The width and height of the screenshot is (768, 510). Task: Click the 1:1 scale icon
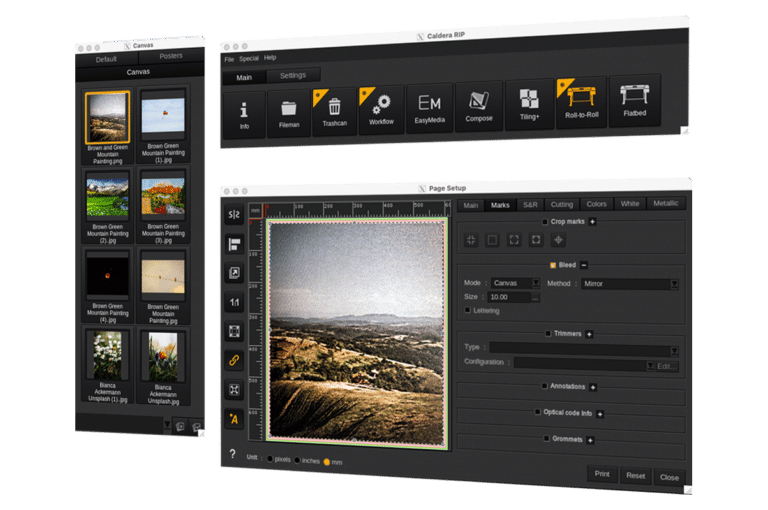234,302
